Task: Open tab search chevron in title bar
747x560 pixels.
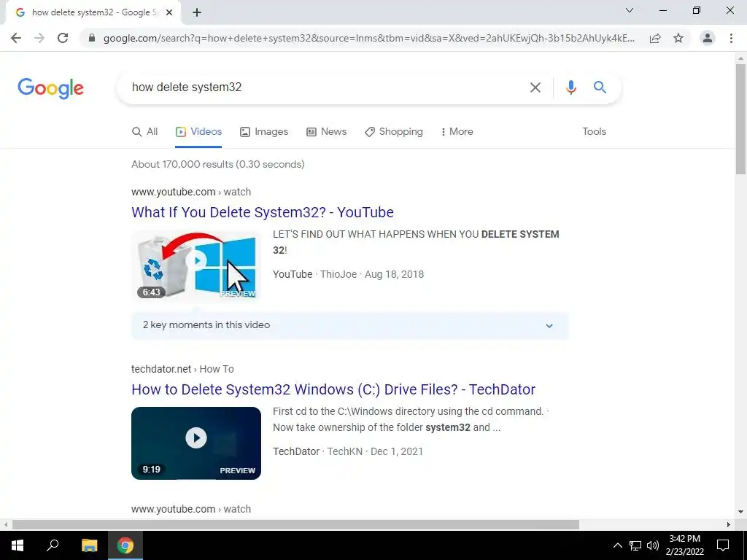Action: [x=630, y=10]
